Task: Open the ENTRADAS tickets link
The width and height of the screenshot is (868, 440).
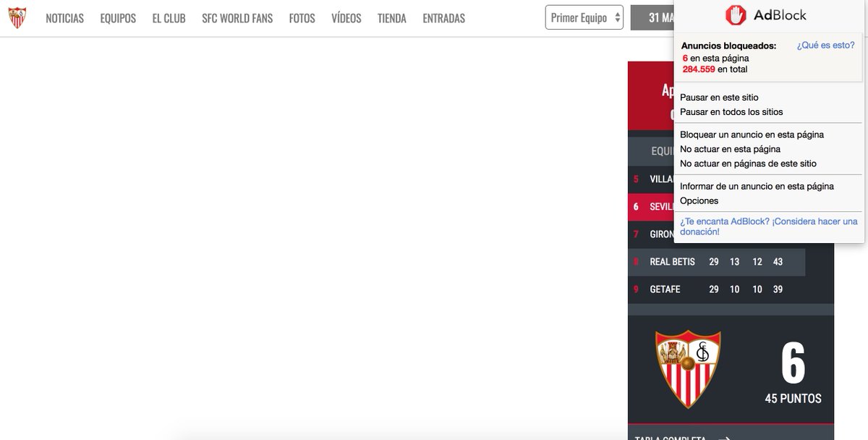Action: point(443,18)
